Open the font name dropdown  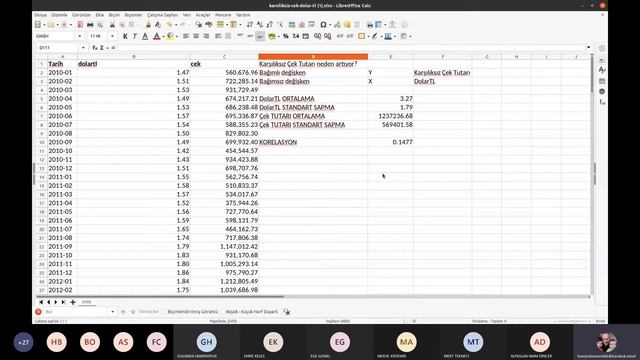pyautogui.click(x=79, y=36)
